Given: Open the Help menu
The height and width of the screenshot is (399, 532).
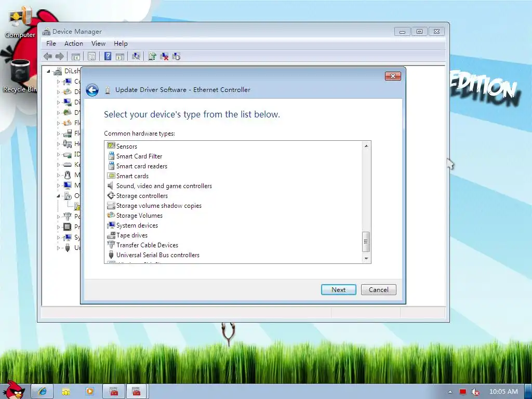Looking at the screenshot, I should point(121,44).
